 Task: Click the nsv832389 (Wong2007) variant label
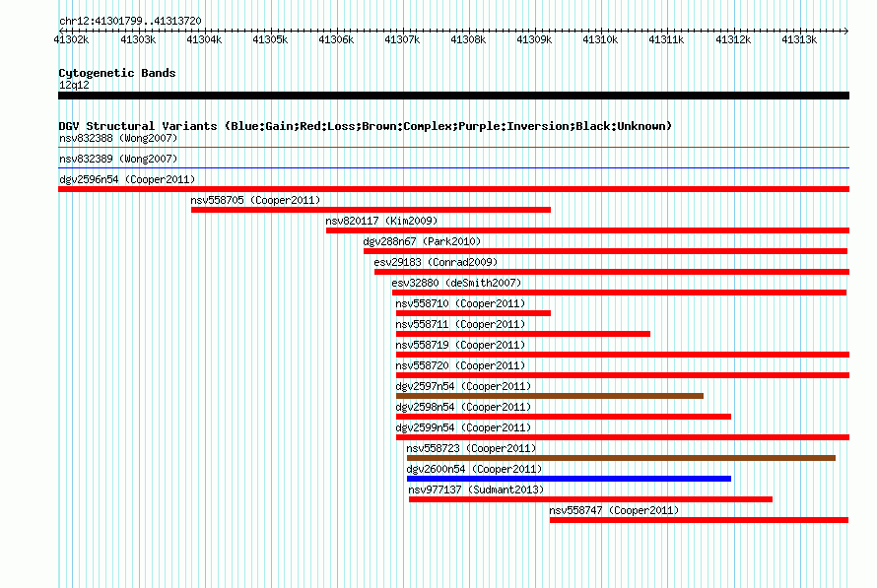pyautogui.click(x=118, y=159)
